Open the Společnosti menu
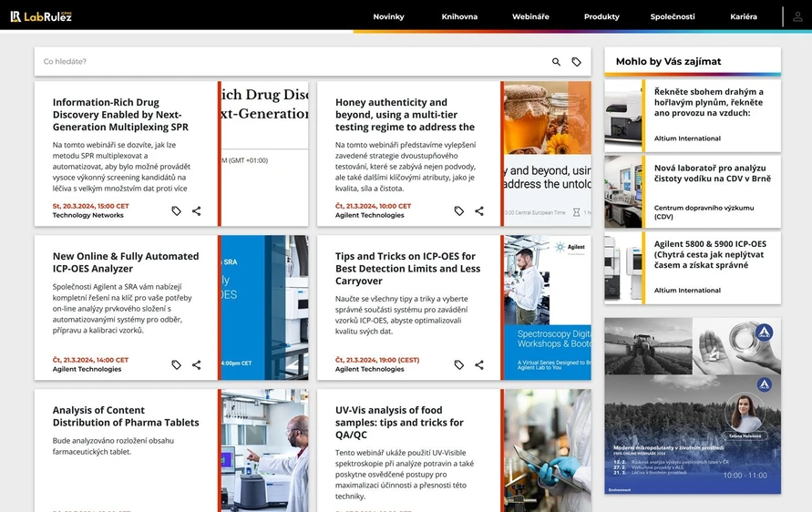Viewport: 812px width, 512px height. [673, 16]
